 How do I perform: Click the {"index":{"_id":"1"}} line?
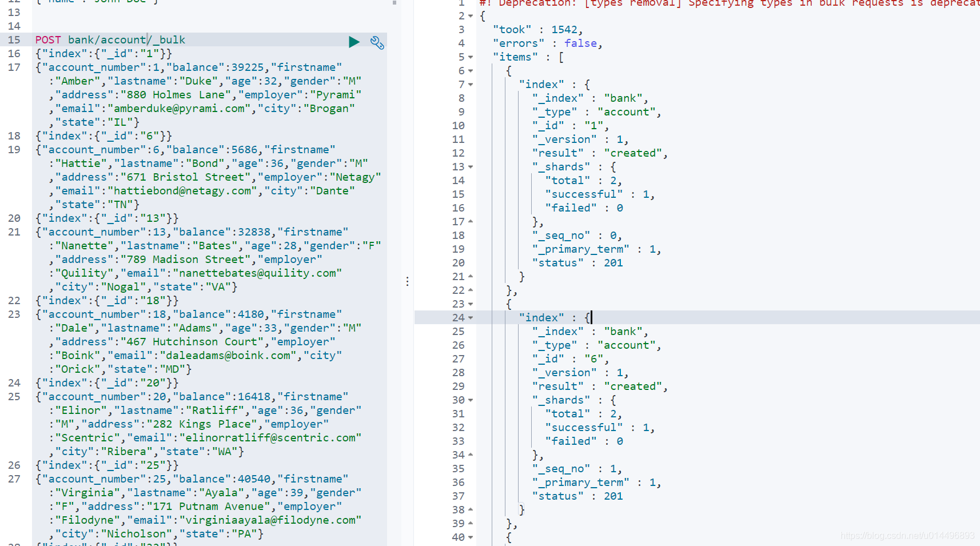(x=103, y=53)
